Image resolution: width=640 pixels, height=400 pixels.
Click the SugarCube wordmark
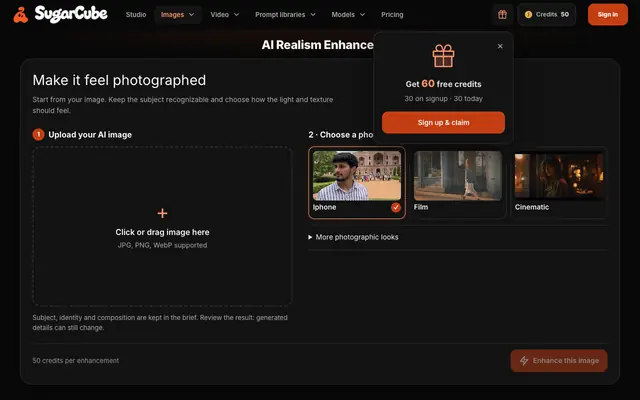(71, 14)
